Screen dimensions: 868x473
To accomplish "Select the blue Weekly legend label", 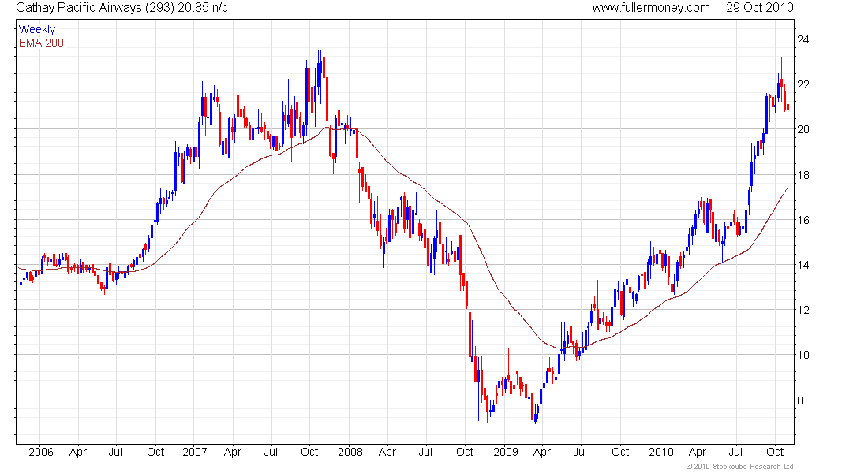I will (37, 29).
